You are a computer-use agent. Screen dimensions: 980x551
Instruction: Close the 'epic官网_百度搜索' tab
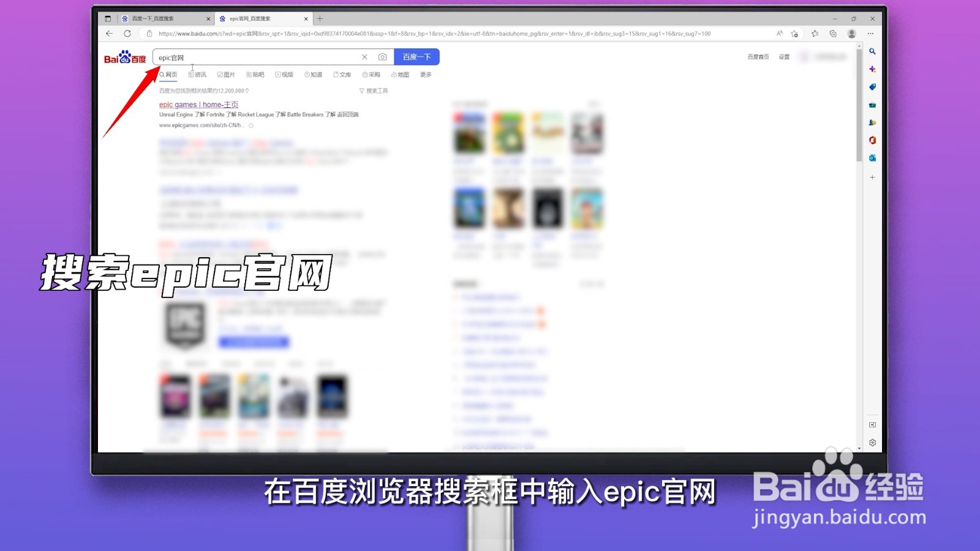(306, 19)
